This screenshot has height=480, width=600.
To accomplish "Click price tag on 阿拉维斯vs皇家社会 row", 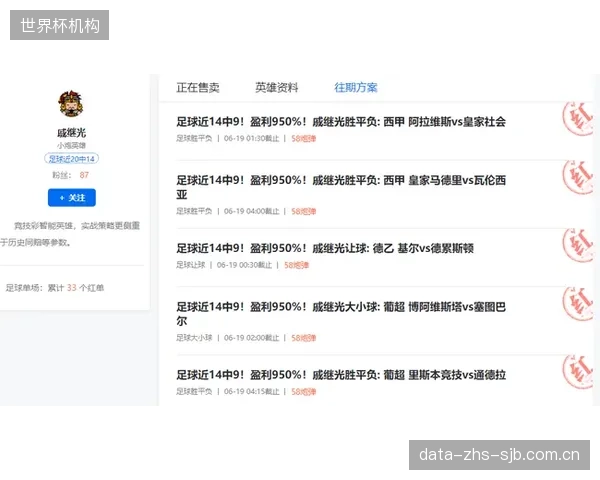I will tap(303, 138).
